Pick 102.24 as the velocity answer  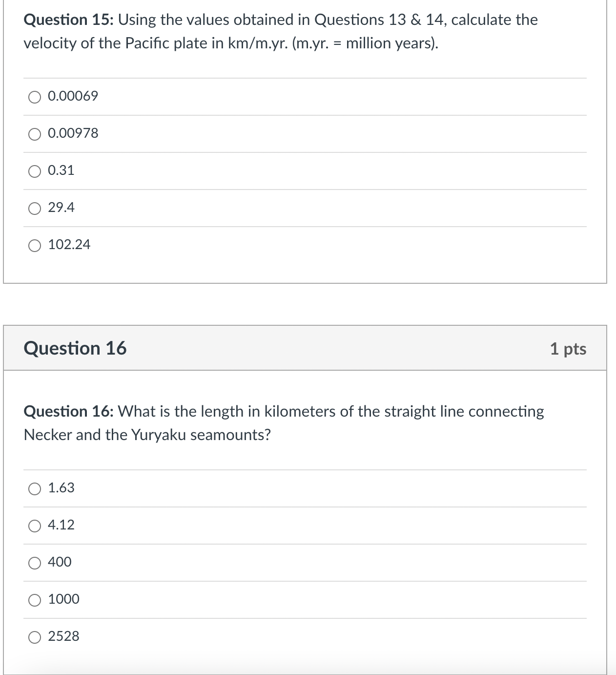[34, 245]
